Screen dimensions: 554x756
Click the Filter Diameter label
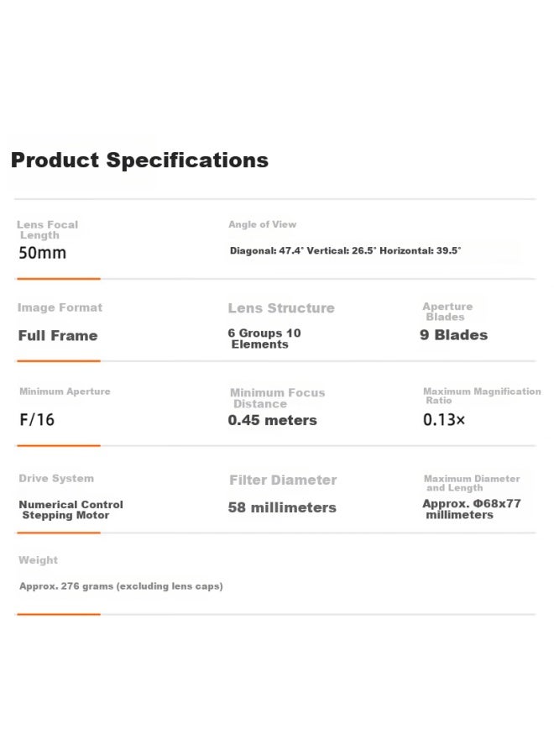click(x=283, y=480)
